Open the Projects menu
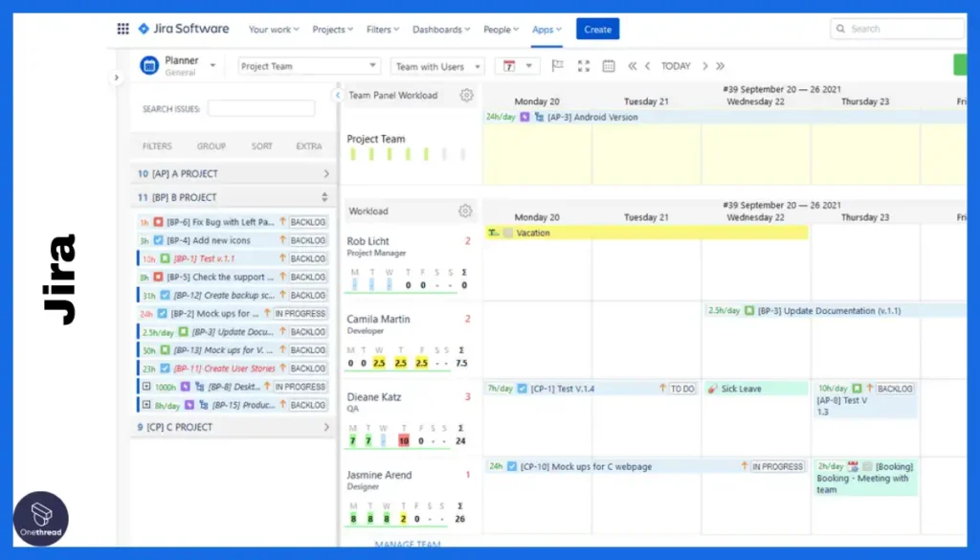Viewport: 980px width, 560px height. pos(332,30)
